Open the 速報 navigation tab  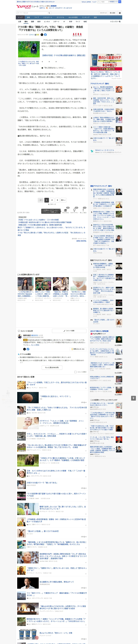(28, 17)
